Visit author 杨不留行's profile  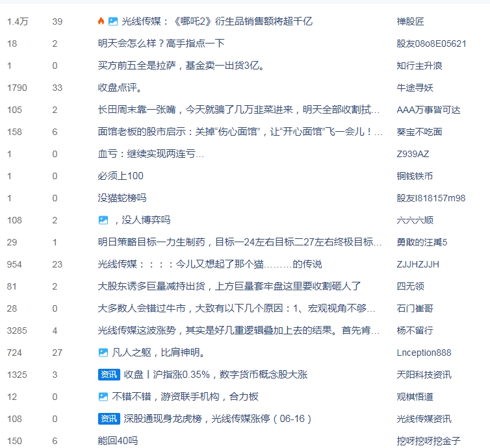click(415, 330)
